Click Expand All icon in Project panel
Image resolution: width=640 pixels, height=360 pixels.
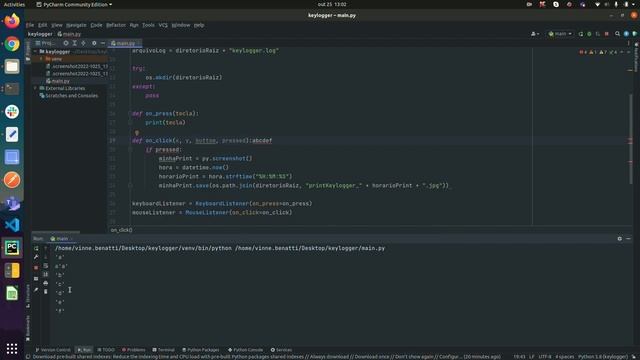tap(75, 43)
